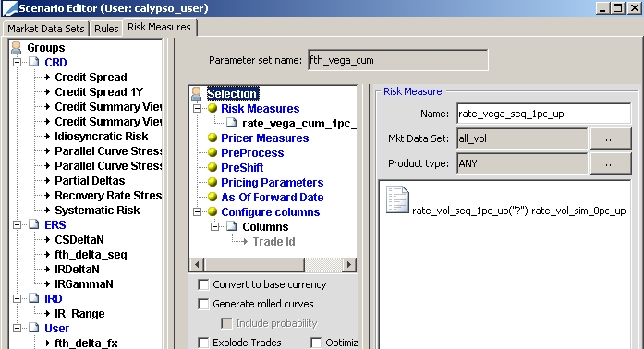Toggle the Optimiz checkbox
Screen dimensions: 644x349
(x=316, y=343)
